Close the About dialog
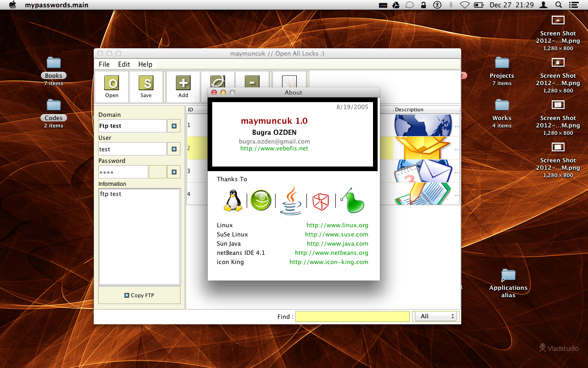The height and width of the screenshot is (368, 588). (214, 92)
